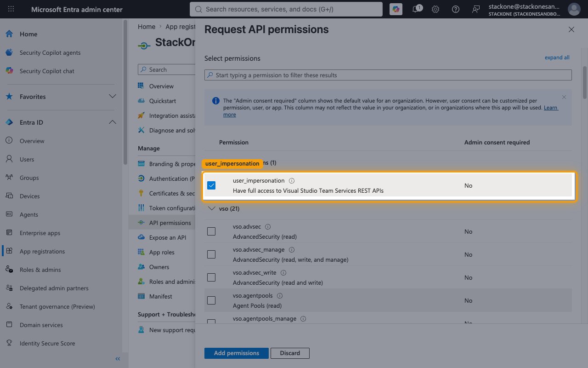Image resolution: width=588 pixels, height=368 pixels.
Task: Click the Home icon in sidebar
Action: pos(9,34)
